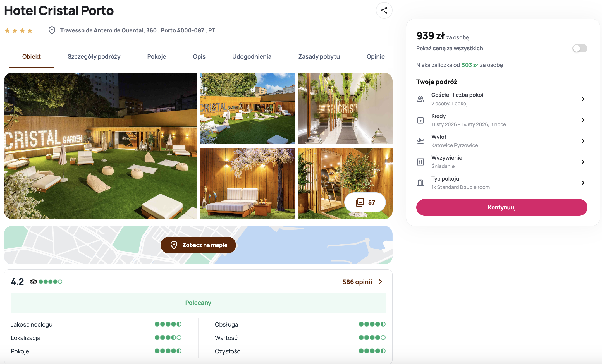Select the Obiekt tab
The height and width of the screenshot is (364, 602).
(x=32, y=57)
